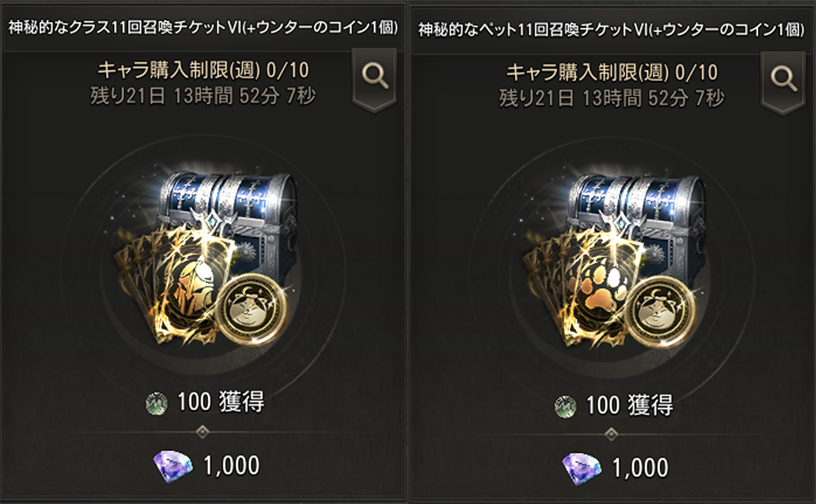Click キャラ購入制限(週) 0/10 on class card
Screen dimensions: 816x504
[203, 69]
